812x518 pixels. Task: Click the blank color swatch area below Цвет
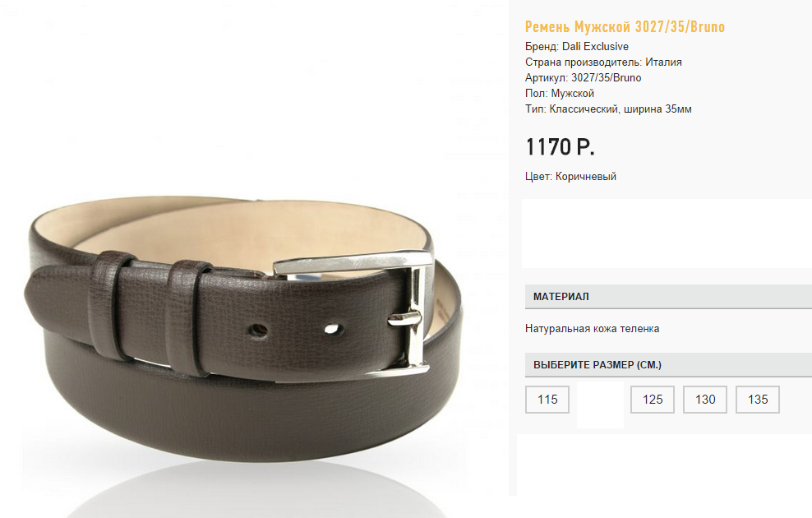667,234
